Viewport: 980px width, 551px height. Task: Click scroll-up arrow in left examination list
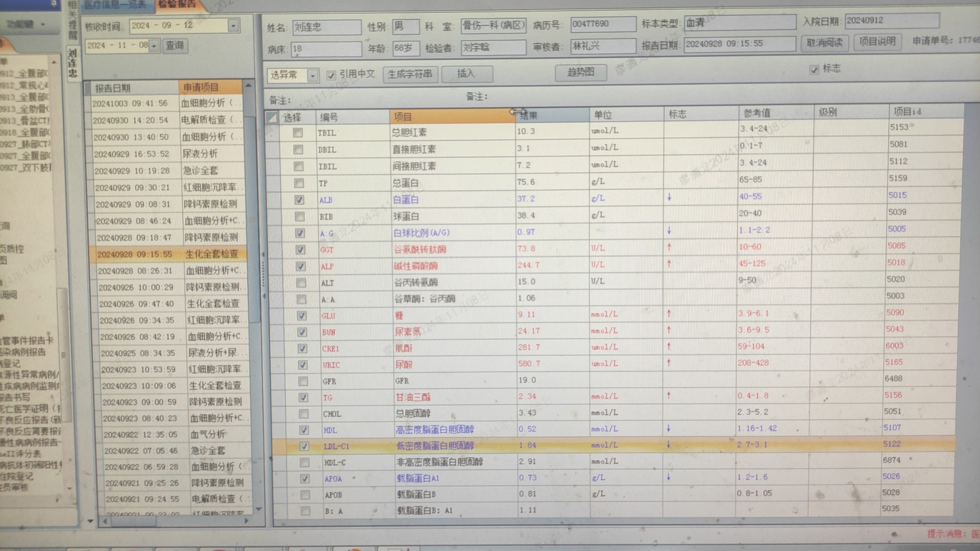click(54, 62)
